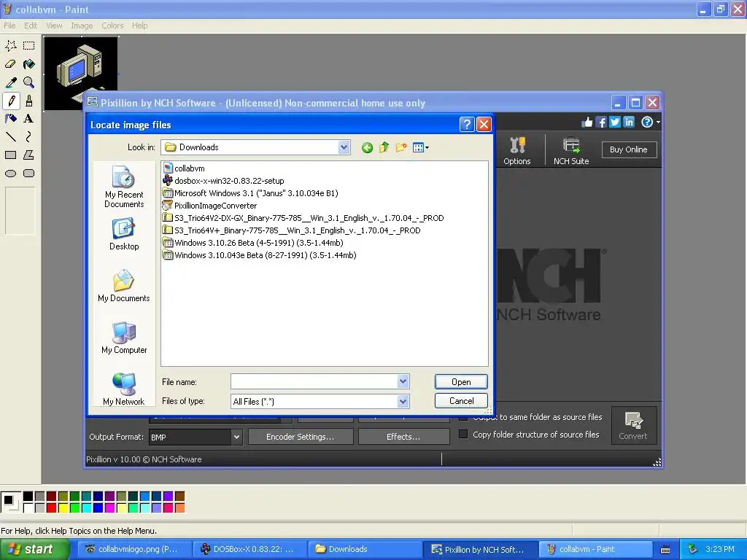
Task: Select the collabvm file in list
Action: pos(184,168)
